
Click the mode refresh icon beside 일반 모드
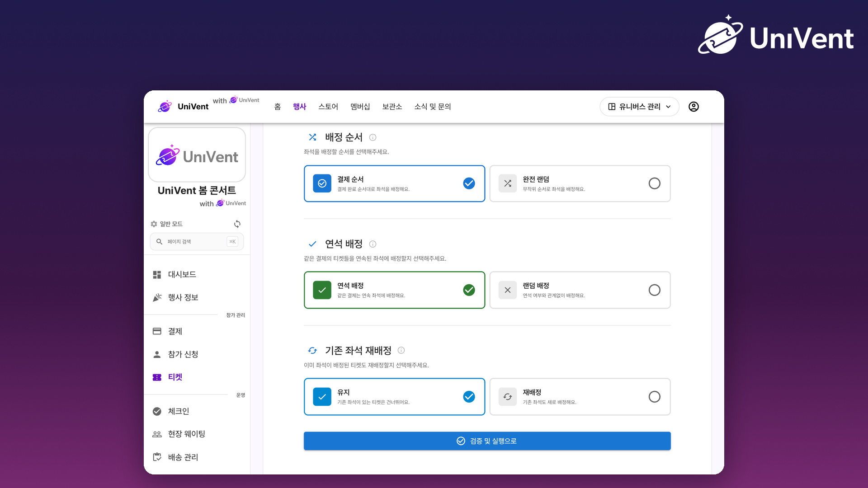[237, 224]
